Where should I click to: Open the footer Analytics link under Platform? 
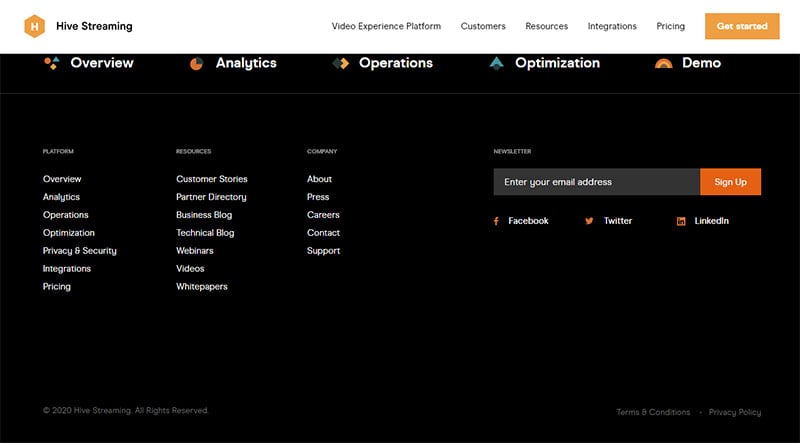coord(61,197)
